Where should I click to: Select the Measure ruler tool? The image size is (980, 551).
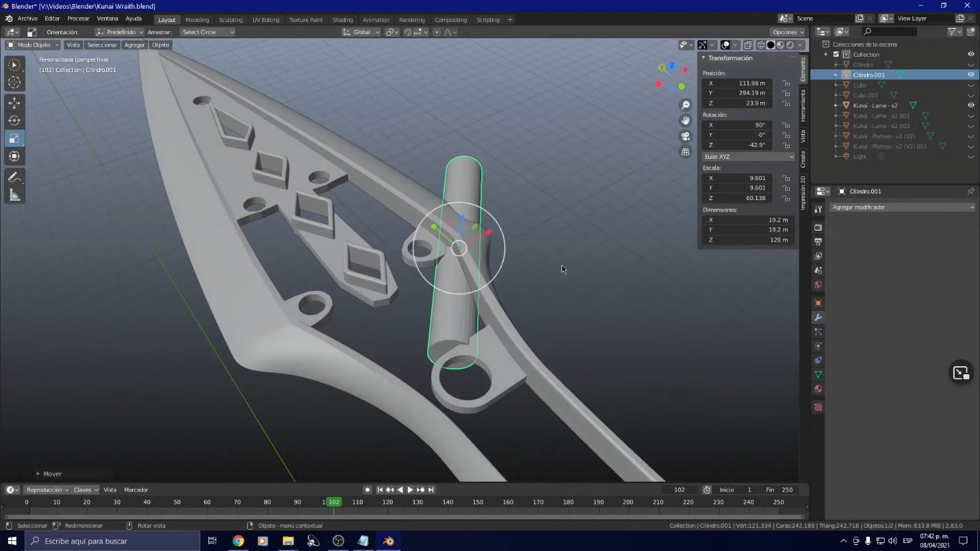[x=14, y=195]
